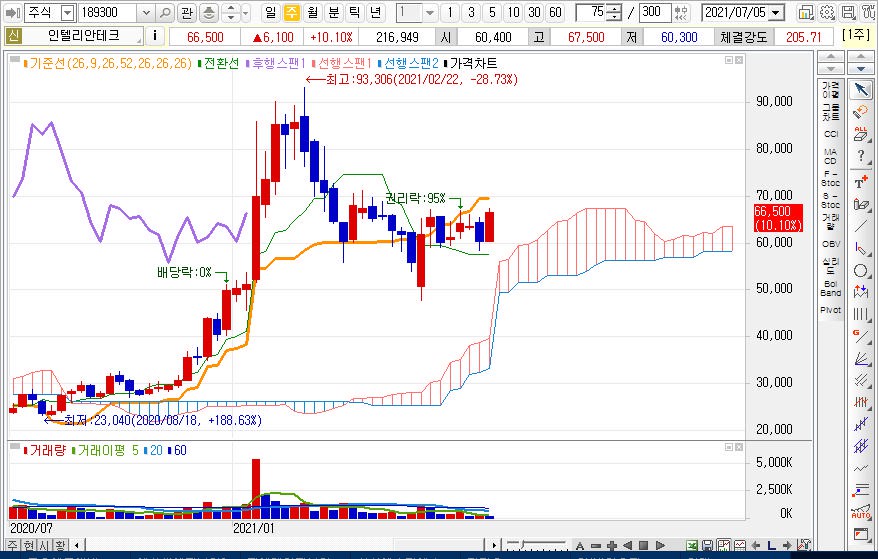
Task: Toggle the 거래량 volume legend marker
Action: point(26,450)
